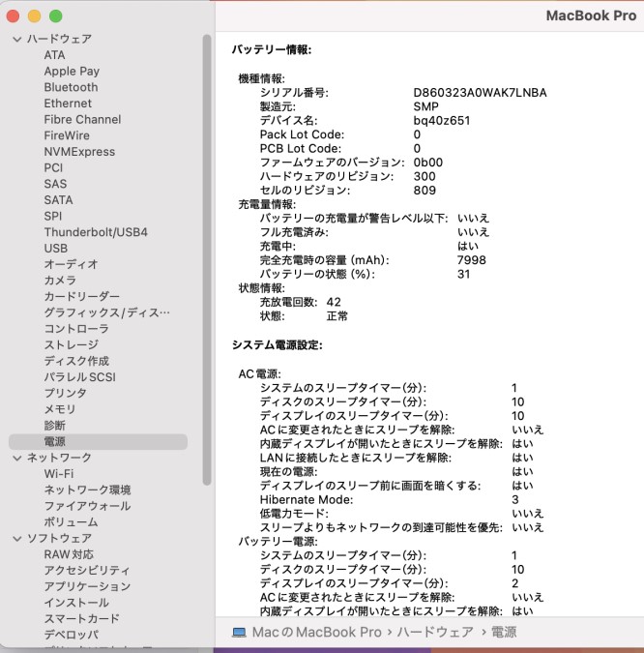Close the System Information window
Screen dimensions: 644x653
click(x=13, y=16)
